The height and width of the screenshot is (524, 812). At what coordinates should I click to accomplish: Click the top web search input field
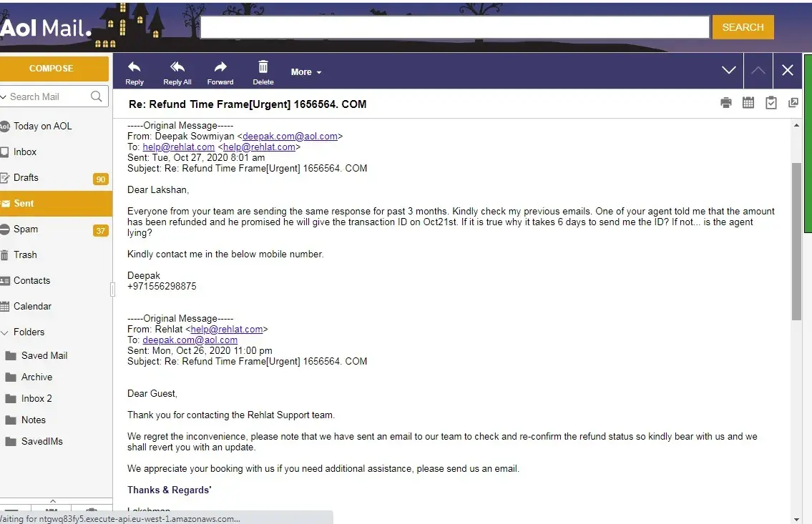[454, 27]
